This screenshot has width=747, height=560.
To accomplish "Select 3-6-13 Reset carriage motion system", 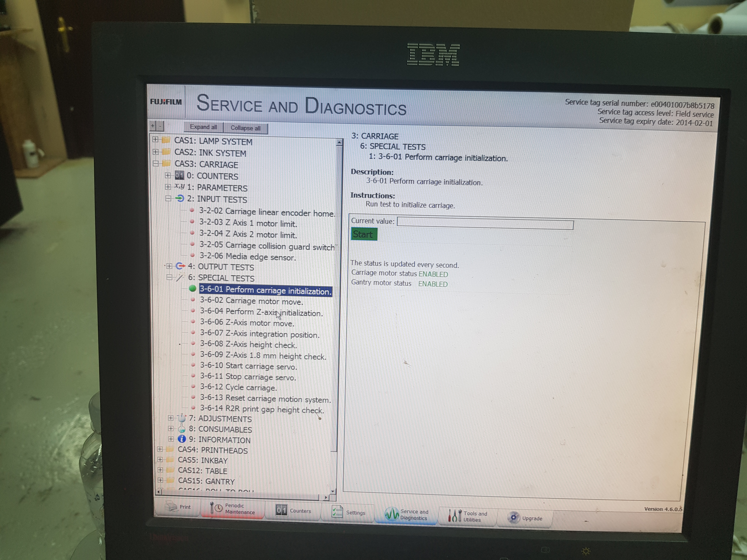I will coord(265,399).
